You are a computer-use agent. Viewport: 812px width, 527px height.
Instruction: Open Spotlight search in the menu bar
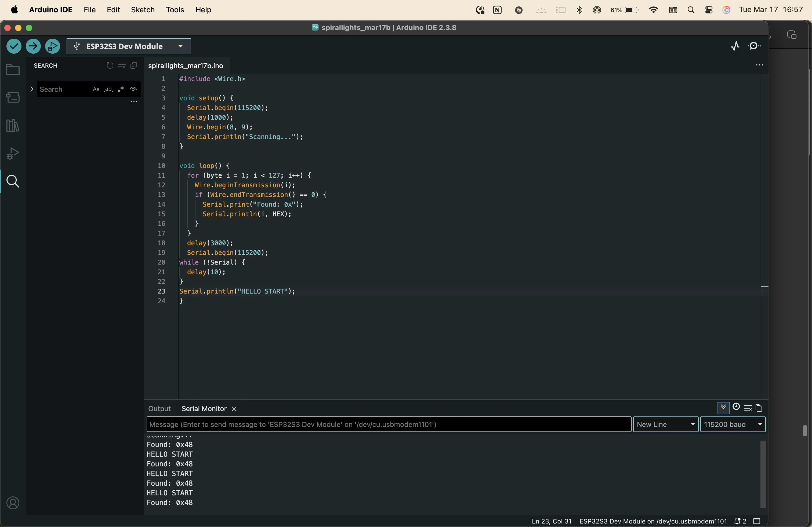(x=691, y=10)
